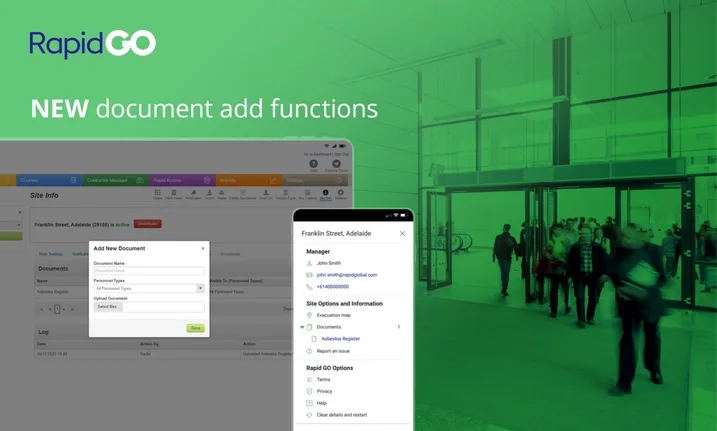
Task: Switch to the Main Settings tab
Action: click(51, 254)
